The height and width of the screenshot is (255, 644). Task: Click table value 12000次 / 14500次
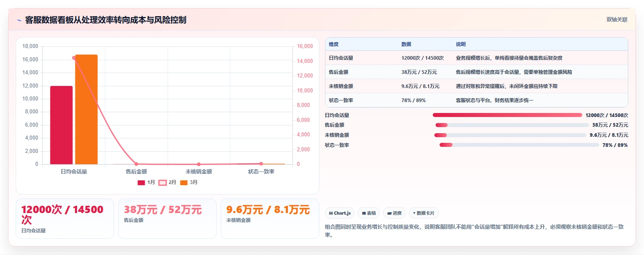pos(422,58)
